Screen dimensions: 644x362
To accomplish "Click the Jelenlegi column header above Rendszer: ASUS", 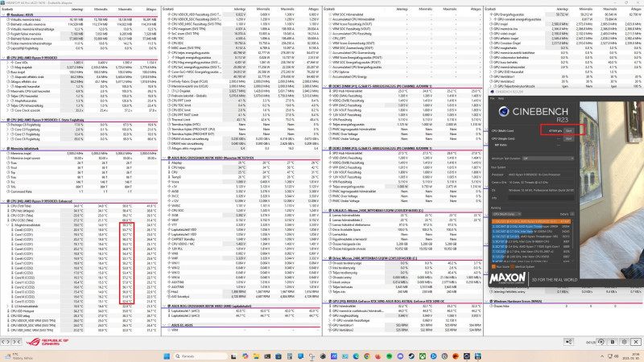I will point(76,9).
